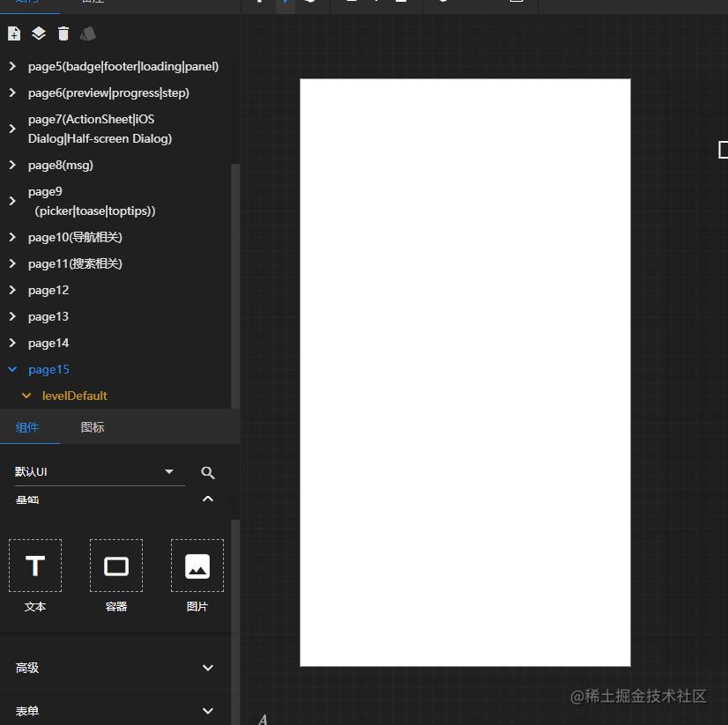This screenshot has height=725, width=728.
Task: Expand the page12 chevron
Action: [x=12, y=290]
